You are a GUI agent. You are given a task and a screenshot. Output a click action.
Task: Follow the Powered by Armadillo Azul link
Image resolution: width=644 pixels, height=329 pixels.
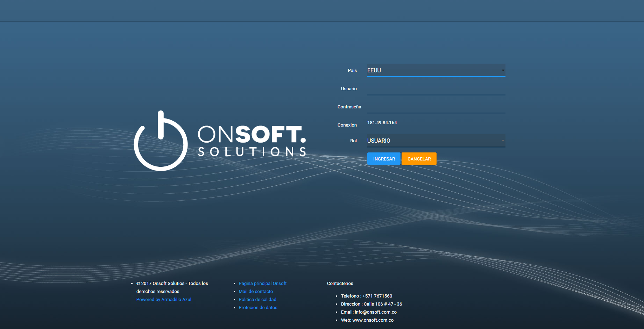[x=164, y=300]
